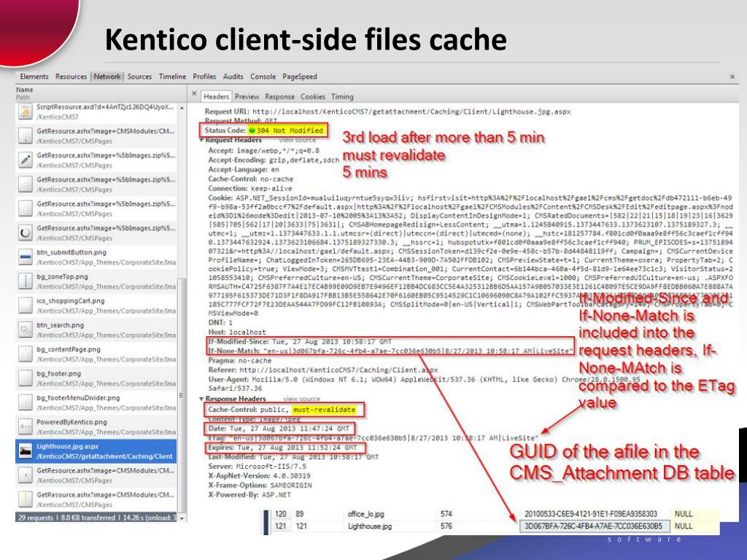Collapse the Request Headers section
The image size is (747, 560).
202,141
